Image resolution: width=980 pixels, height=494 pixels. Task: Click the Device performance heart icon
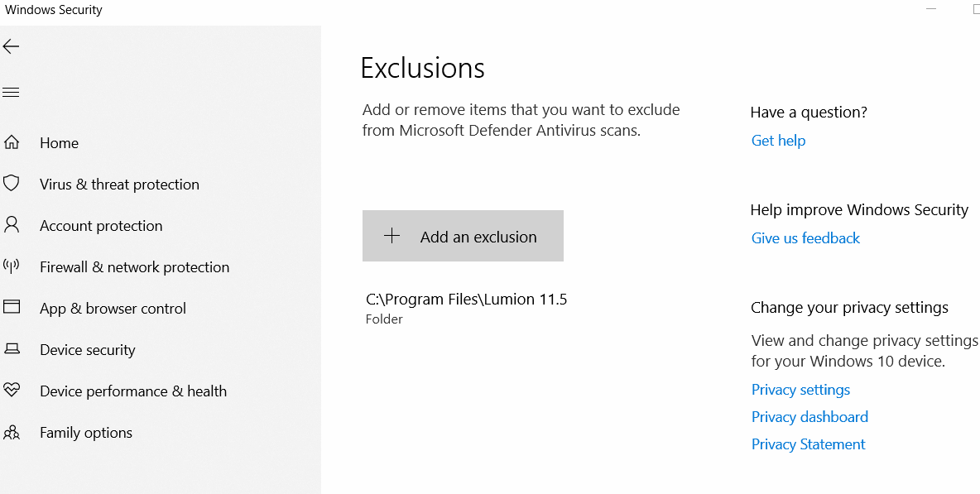pos(12,391)
